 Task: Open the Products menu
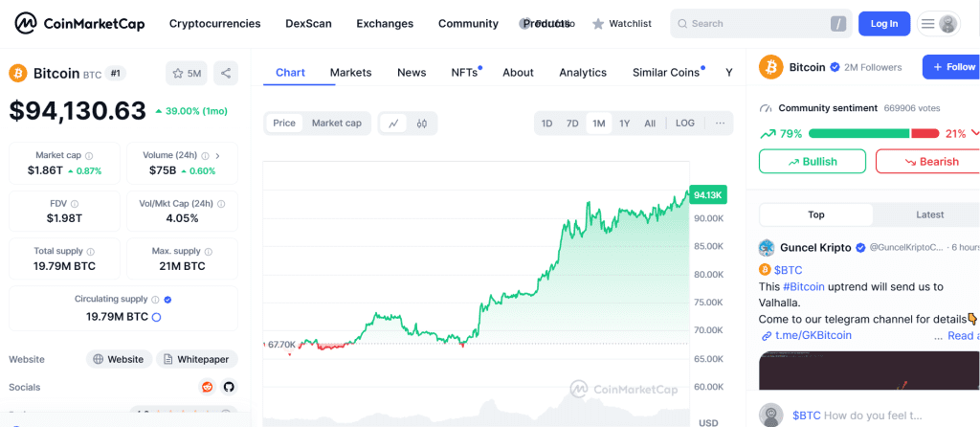point(546,24)
